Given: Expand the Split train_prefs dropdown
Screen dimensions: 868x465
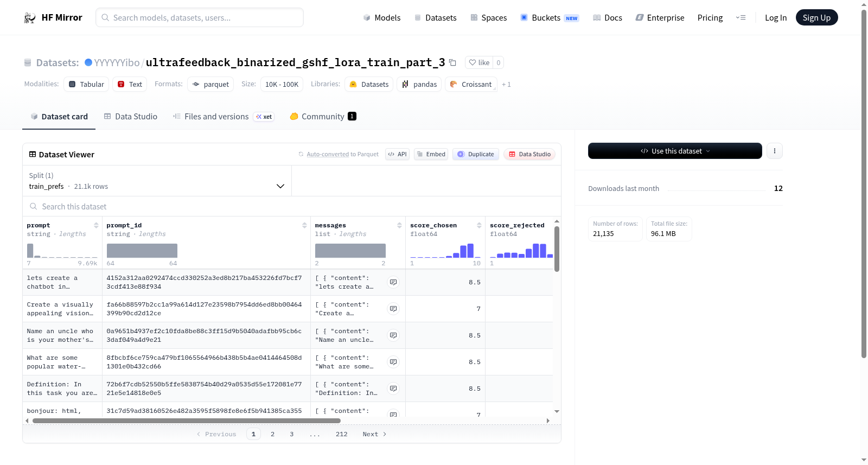Looking at the screenshot, I should (157, 181).
